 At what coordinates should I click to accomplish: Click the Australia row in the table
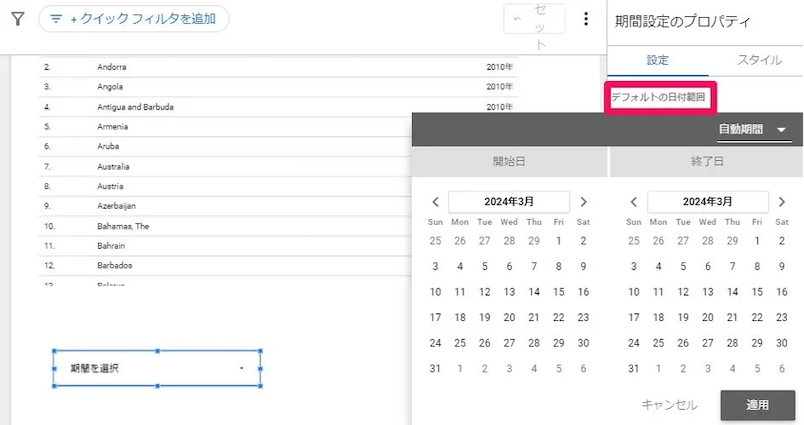(x=114, y=166)
